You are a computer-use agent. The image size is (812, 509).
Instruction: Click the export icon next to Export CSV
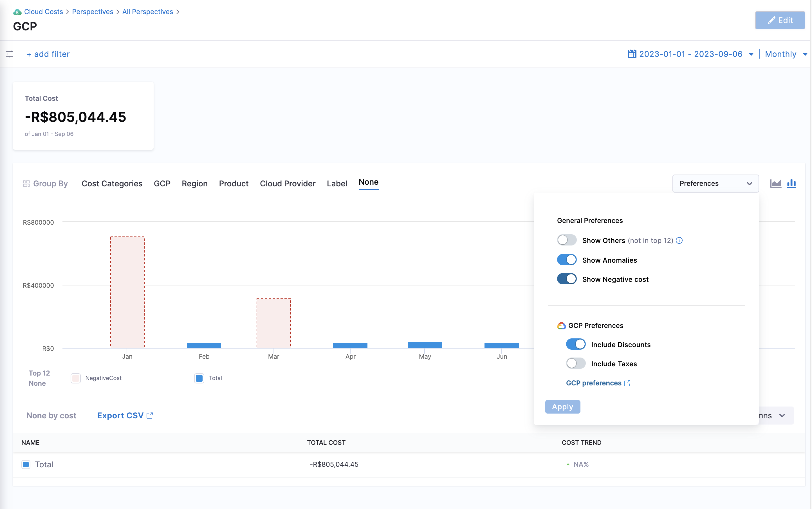pos(150,416)
